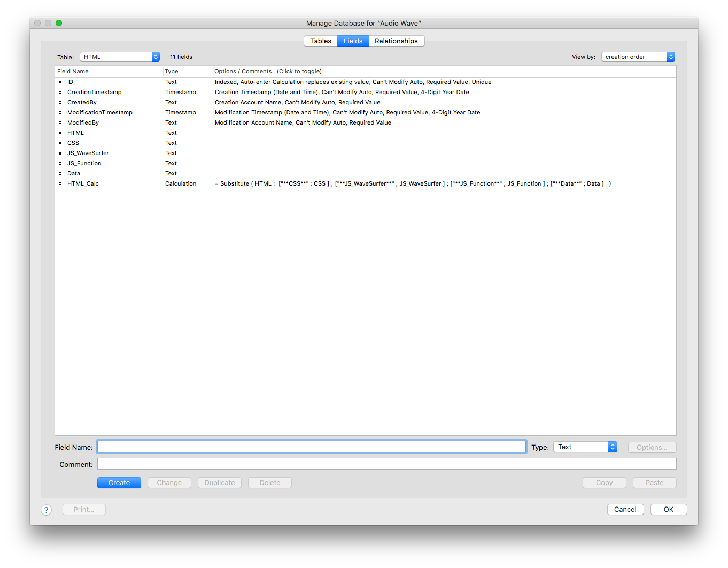Focus the Field Name input box

click(x=312, y=447)
